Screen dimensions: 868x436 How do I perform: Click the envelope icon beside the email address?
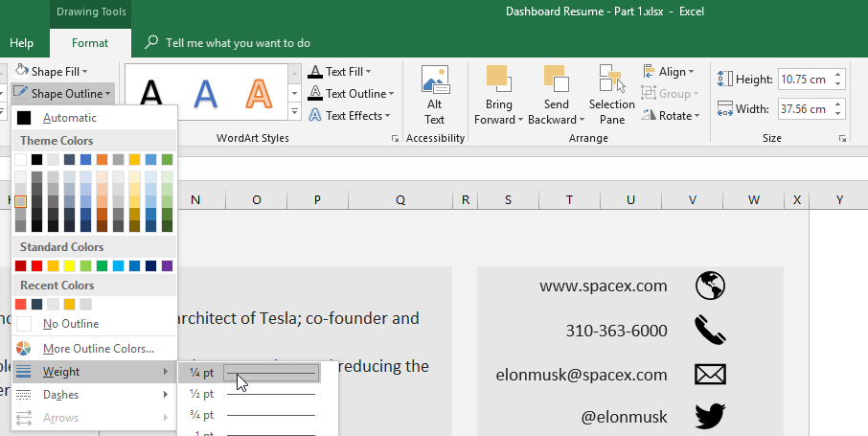(710, 375)
